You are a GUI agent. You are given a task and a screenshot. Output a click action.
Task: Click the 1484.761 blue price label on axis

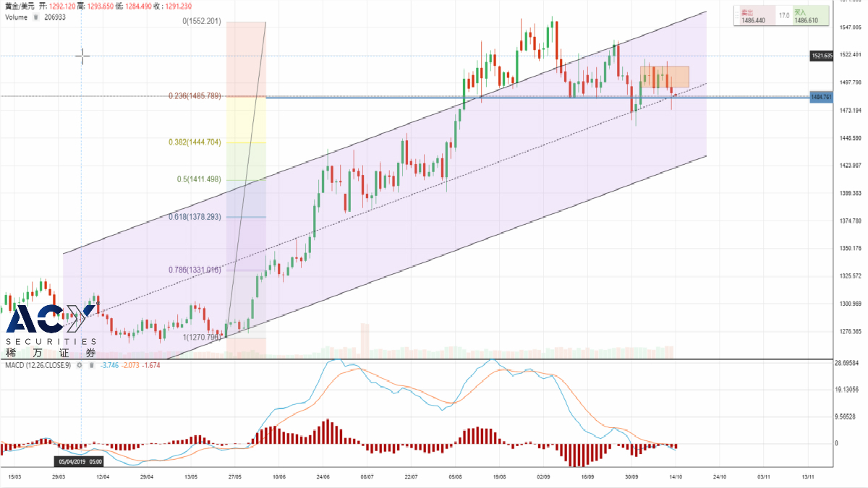(822, 97)
